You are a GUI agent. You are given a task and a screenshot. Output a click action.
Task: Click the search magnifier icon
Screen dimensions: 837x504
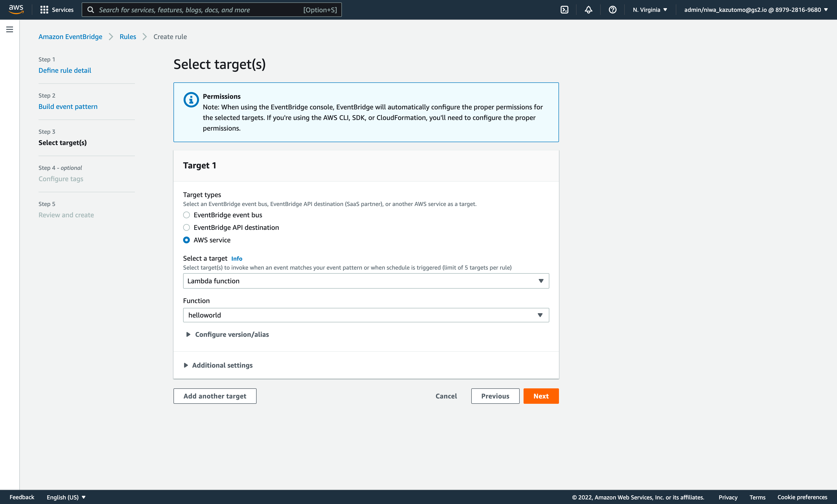(x=91, y=10)
